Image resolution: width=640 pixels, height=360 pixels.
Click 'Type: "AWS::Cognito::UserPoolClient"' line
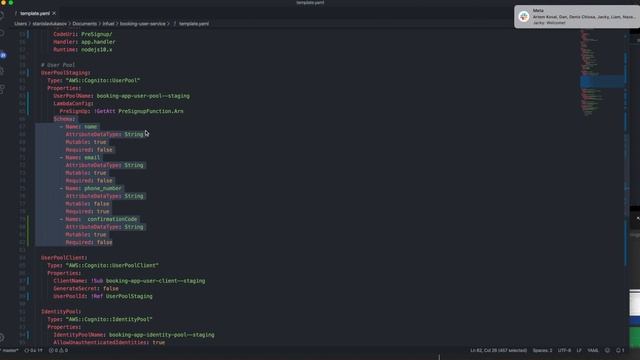103,265
